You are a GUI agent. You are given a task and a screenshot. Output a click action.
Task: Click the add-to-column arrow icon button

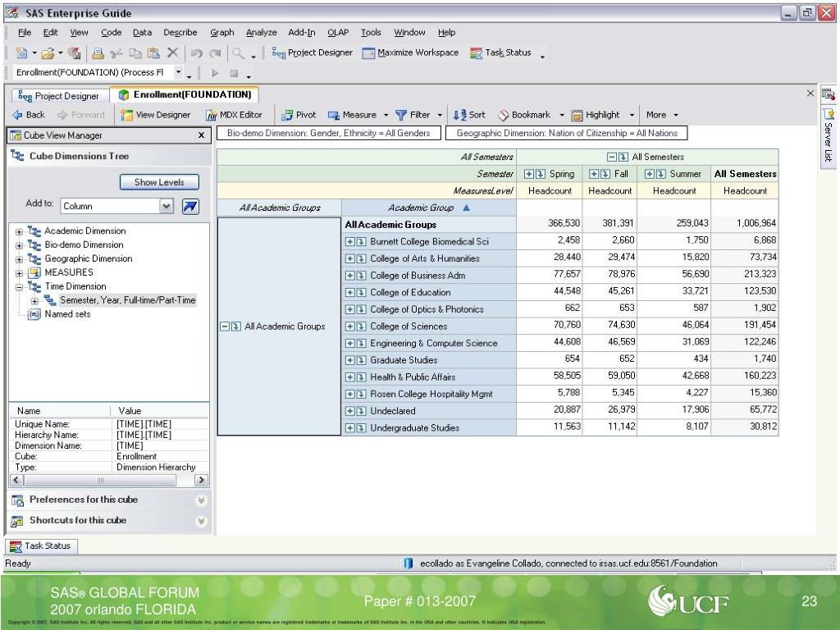tap(190, 206)
